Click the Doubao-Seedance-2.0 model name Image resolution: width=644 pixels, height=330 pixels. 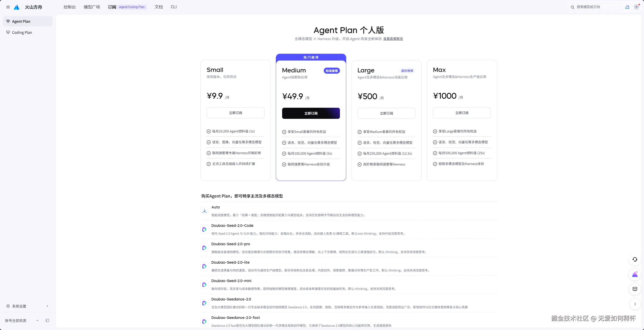pos(231,299)
